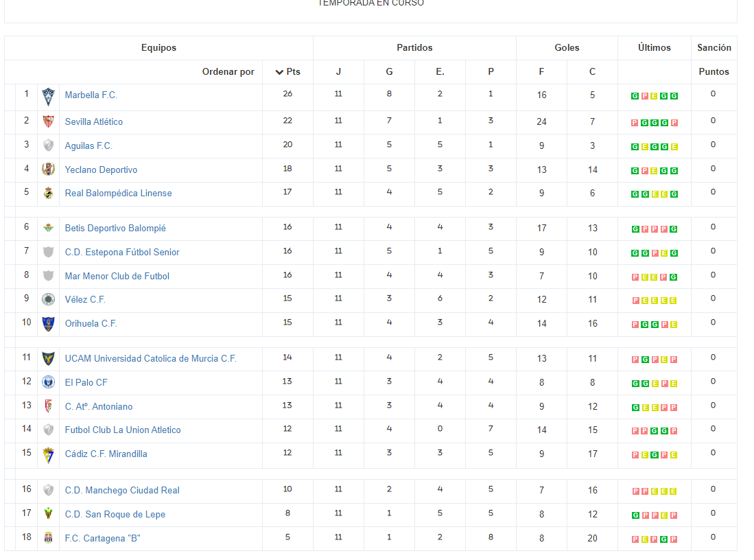Click the C.D. Manchego Ciudad Real shield
This screenshot has height=560, width=754.
coord(48,490)
